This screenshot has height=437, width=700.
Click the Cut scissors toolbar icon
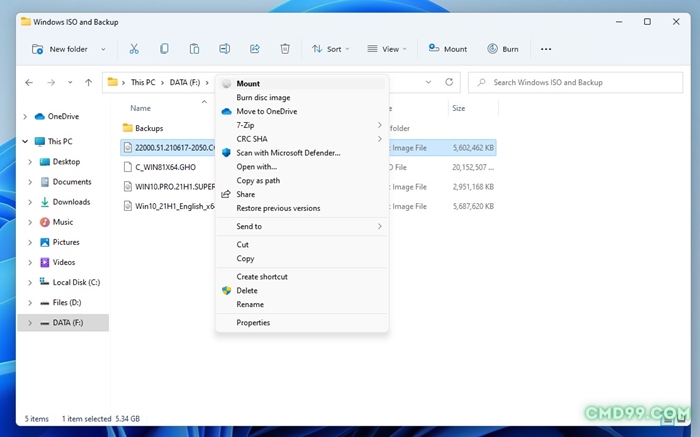coord(134,49)
